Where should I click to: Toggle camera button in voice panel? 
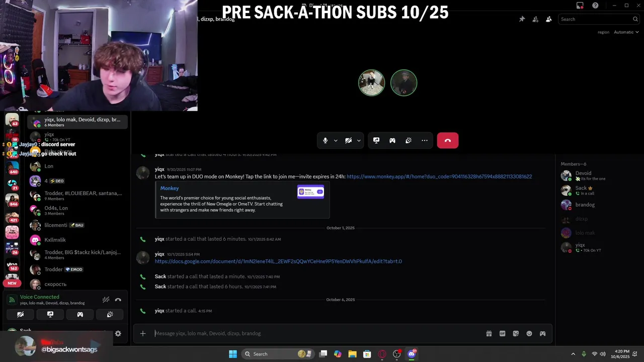coord(20,314)
